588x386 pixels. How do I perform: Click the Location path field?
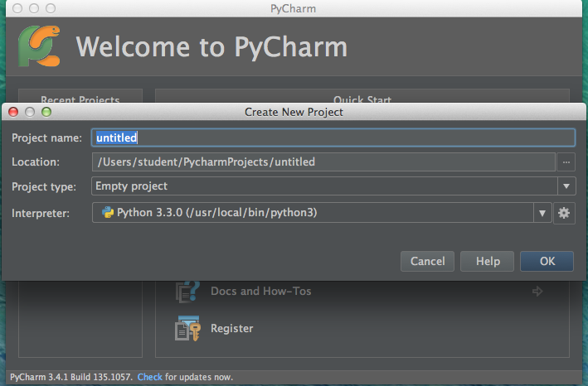[323, 162]
